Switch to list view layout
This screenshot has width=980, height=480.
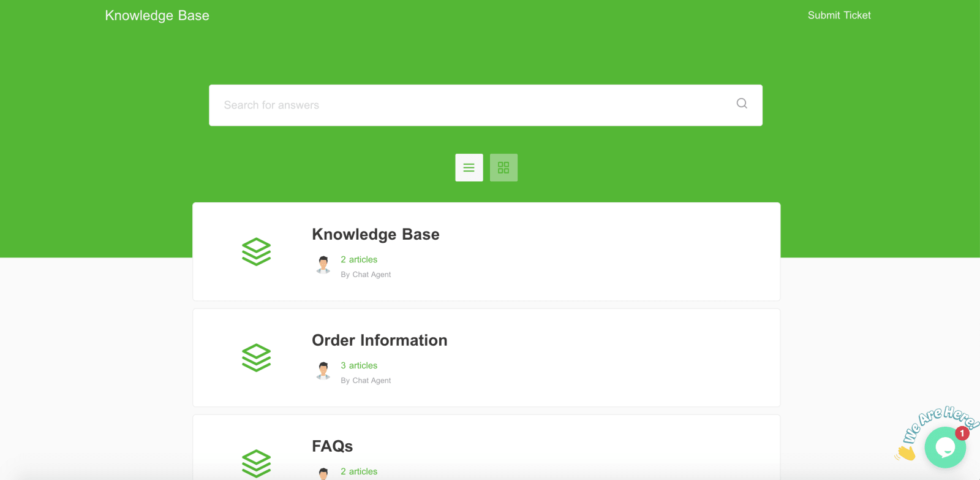(x=469, y=167)
